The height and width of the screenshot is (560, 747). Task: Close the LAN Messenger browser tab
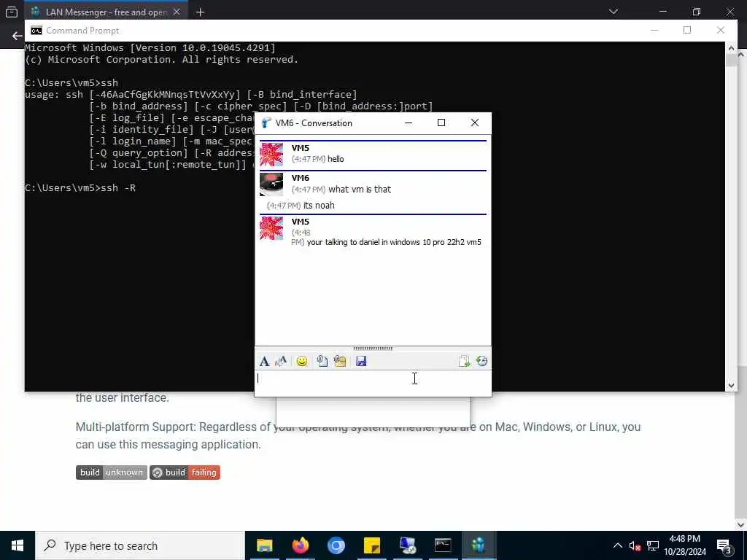click(177, 12)
